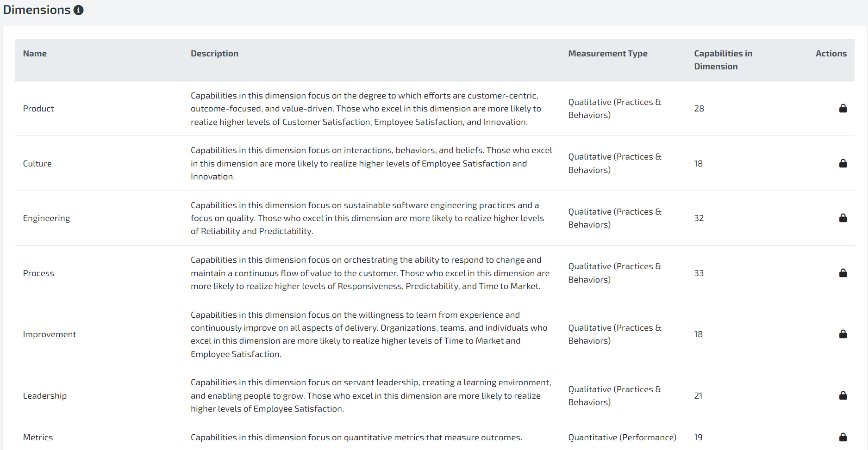
Task: Click the Process description about continuous flow
Action: (370, 273)
